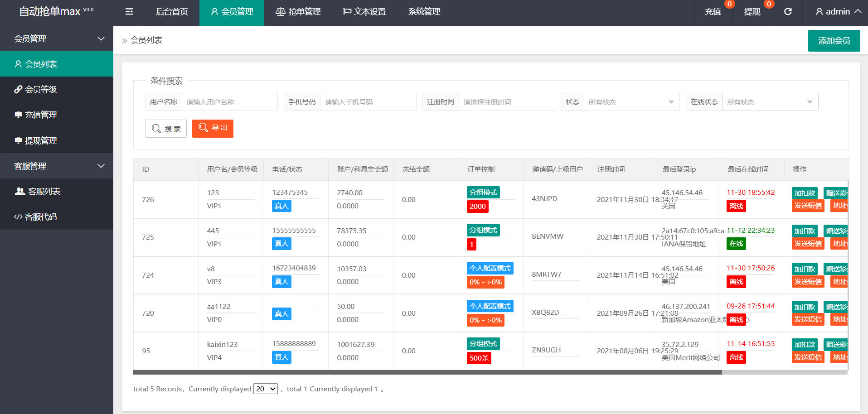The image size is (868, 414).
Task: Click the 添加会员 button
Action: [x=834, y=41]
